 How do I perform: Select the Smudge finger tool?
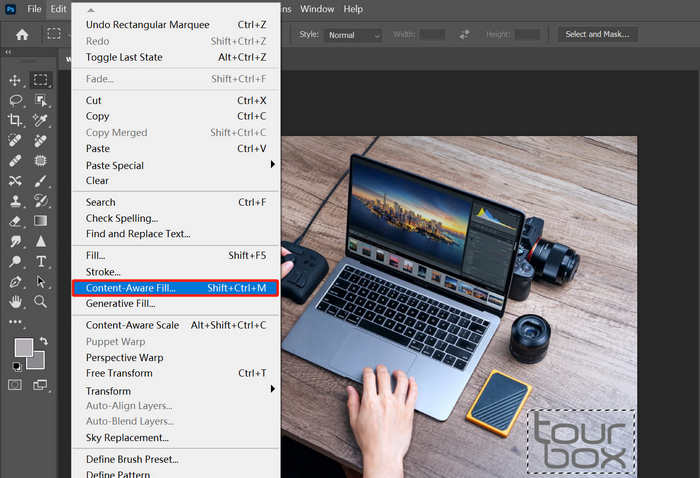[16, 241]
